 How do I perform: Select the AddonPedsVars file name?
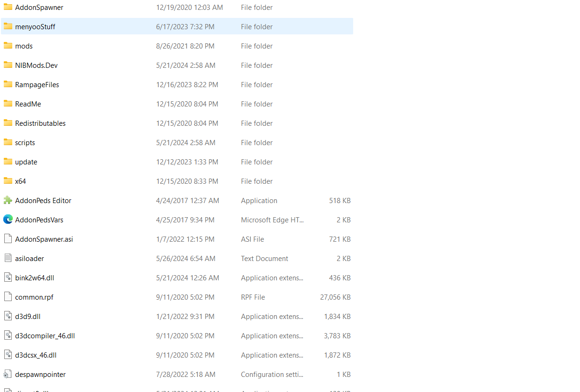39,220
